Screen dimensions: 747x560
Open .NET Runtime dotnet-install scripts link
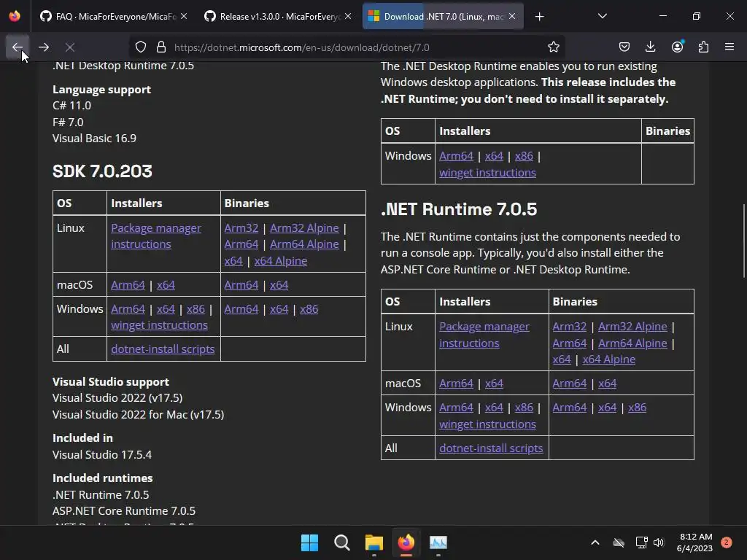click(x=491, y=448)
